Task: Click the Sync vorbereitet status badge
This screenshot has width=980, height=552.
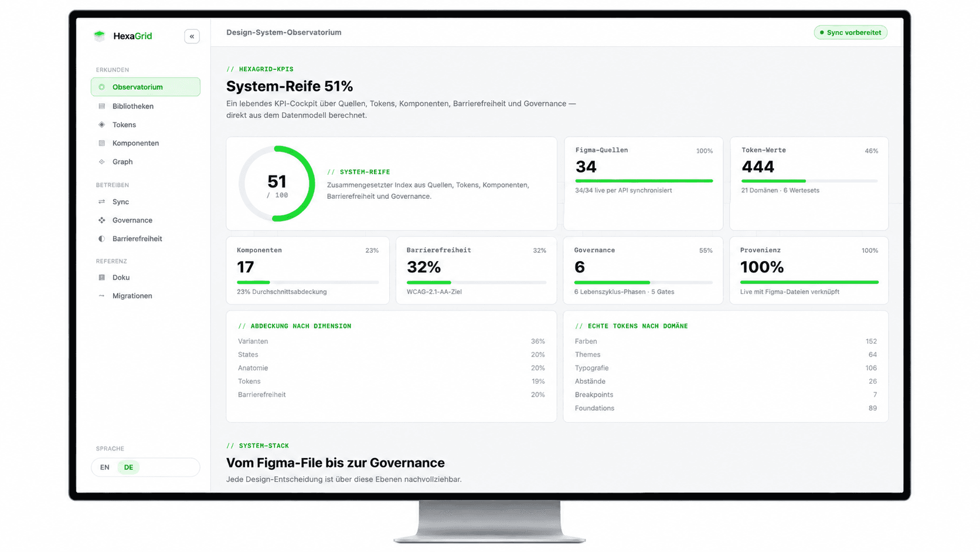Action: [x=850, y=32]
